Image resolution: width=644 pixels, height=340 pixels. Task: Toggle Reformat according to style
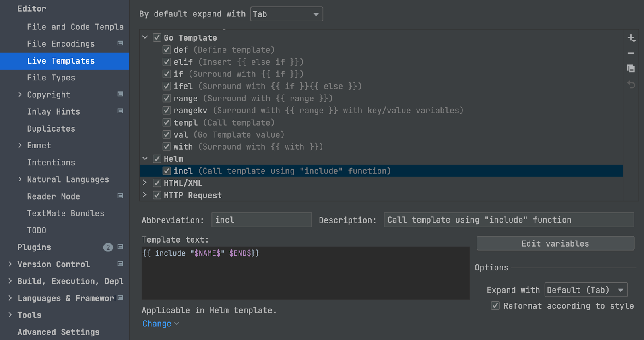(495, 306)
